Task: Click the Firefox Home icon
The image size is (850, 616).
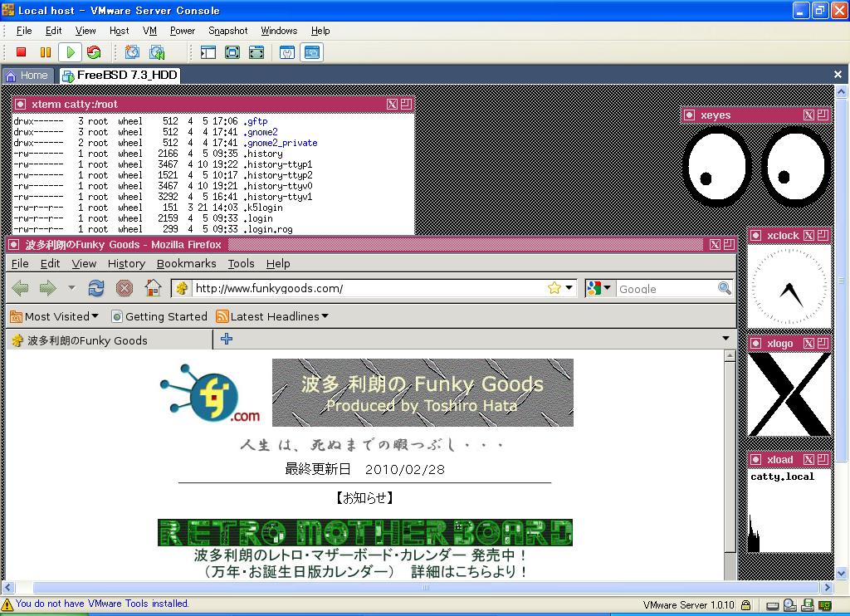Action: pyautogui.click(x=153, y=288)
